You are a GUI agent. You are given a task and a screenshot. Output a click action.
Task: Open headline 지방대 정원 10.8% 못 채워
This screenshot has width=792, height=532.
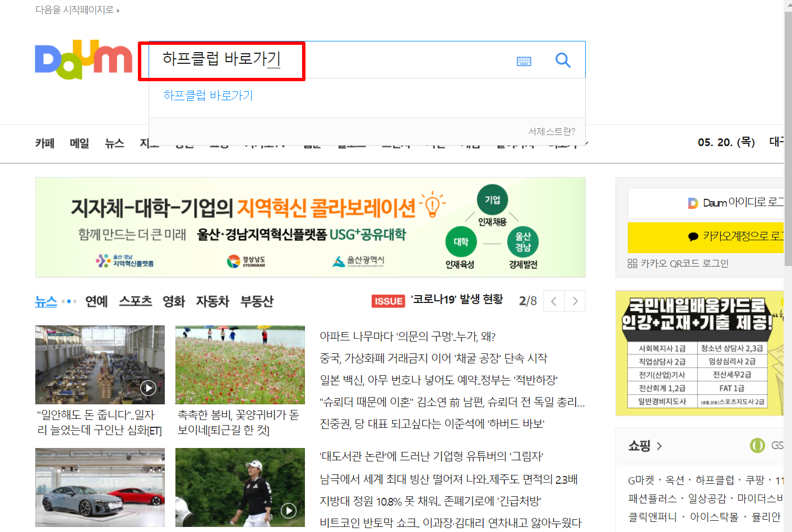[430, 501]
